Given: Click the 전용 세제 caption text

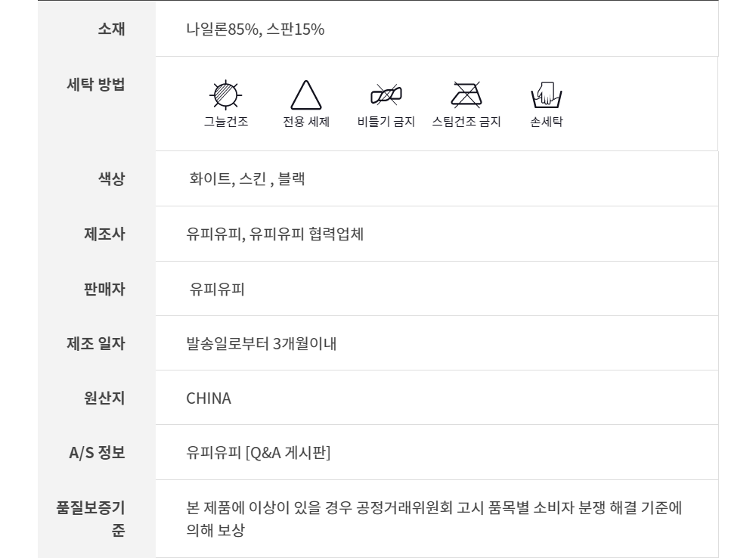Looking at the screenshot, I should pyautogui.click(x=306, y=122).
